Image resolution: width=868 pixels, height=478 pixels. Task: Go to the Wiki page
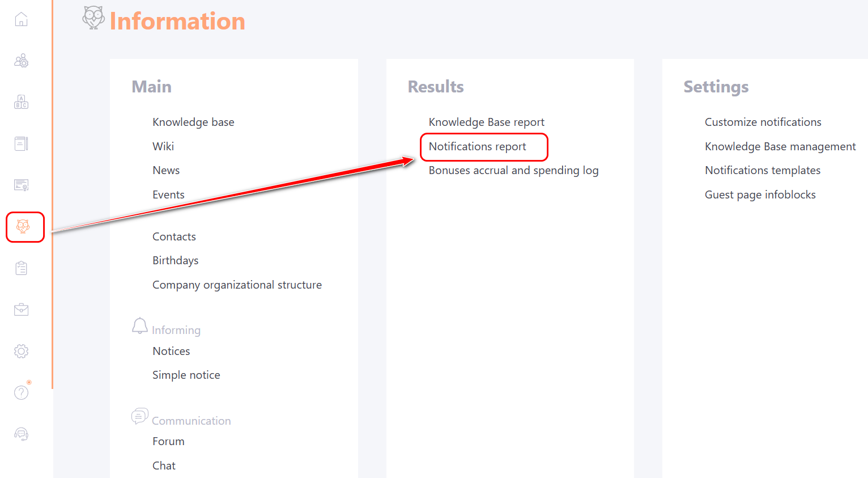(163, 146)
